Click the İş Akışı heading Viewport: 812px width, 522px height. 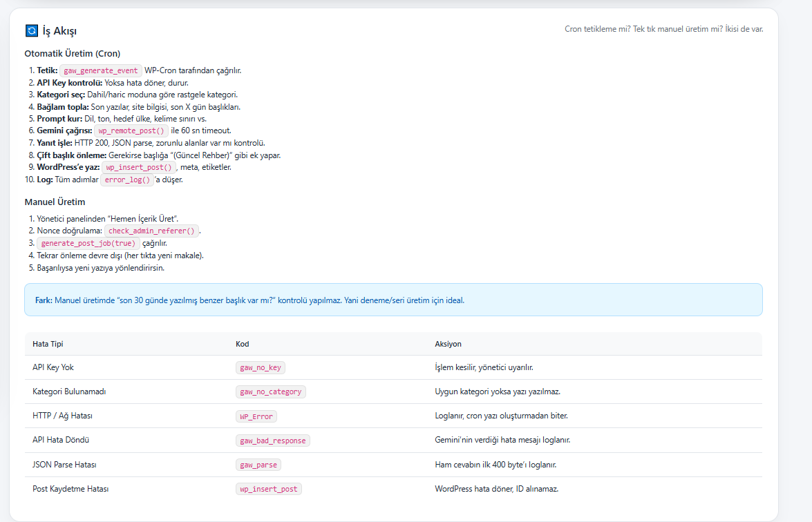click(x=59, y=31)
